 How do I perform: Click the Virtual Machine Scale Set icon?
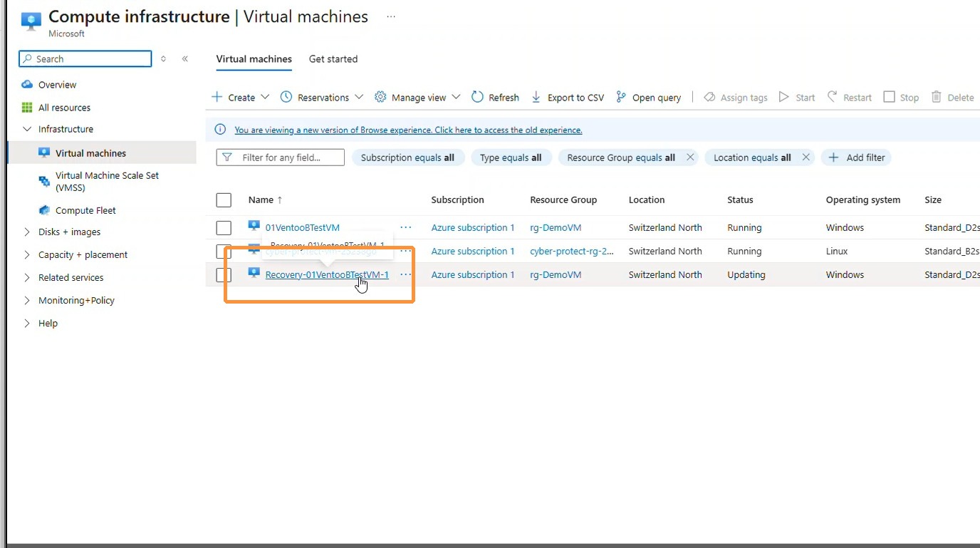tap(44, 181)
